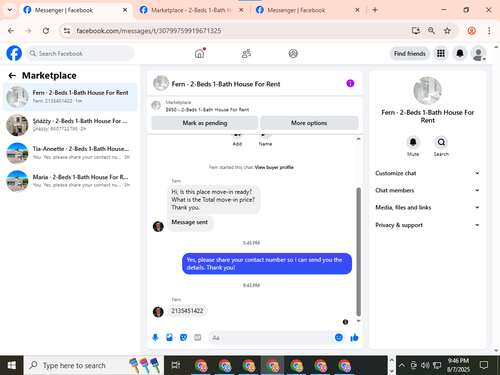Open browser zoom magnifier icon

(431, 31)
